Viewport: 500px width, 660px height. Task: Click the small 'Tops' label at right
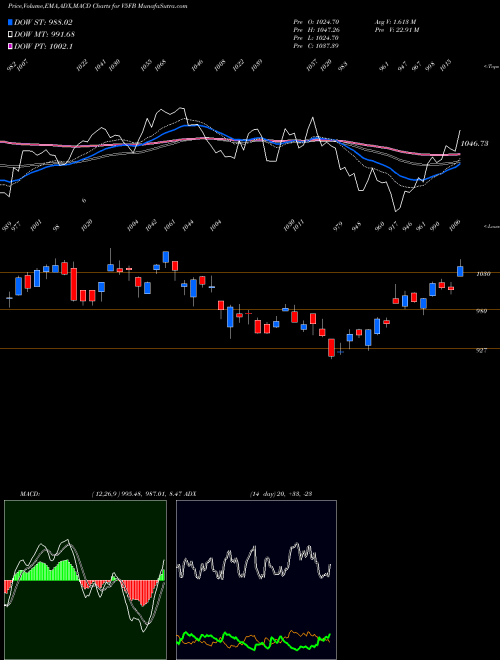491,67
